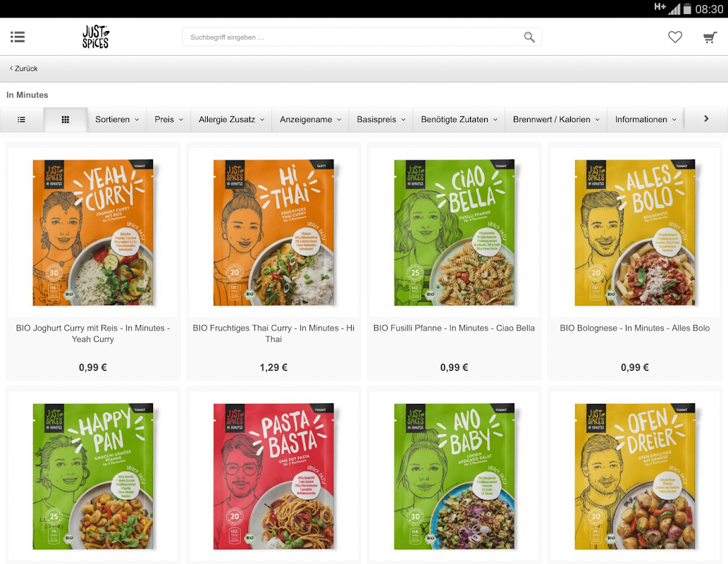Viewport: 728px width, 564px height.
Task: Open the Ofen Dreier product image
Action: click(635, 476)
